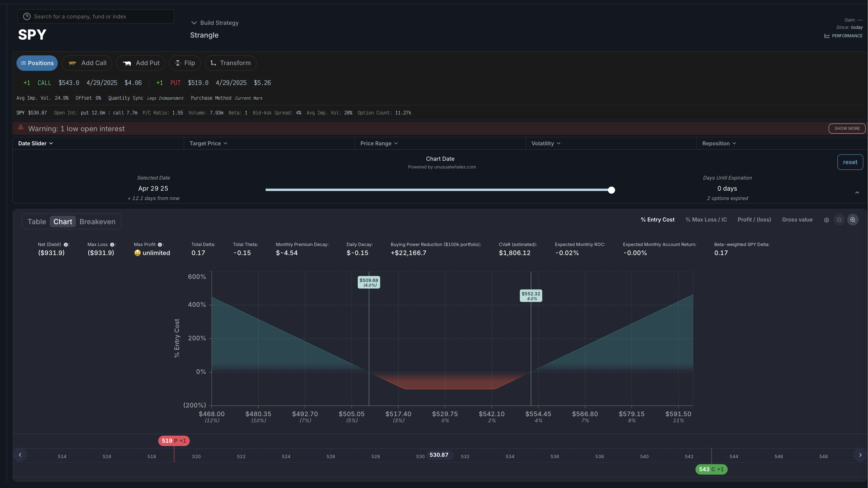This screenshot has width=868, height=488.
Task: Click the Max Profit info icon
Action: (x=160, y=245)
